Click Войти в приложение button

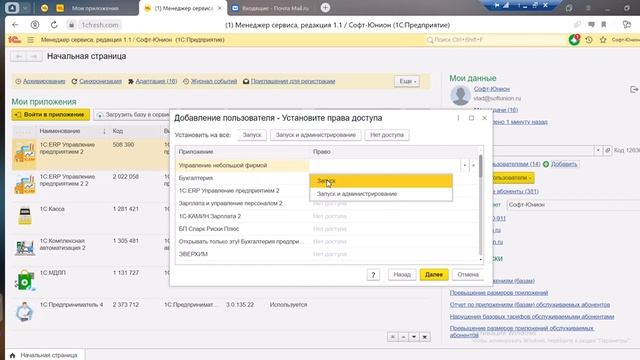point(51,115)
